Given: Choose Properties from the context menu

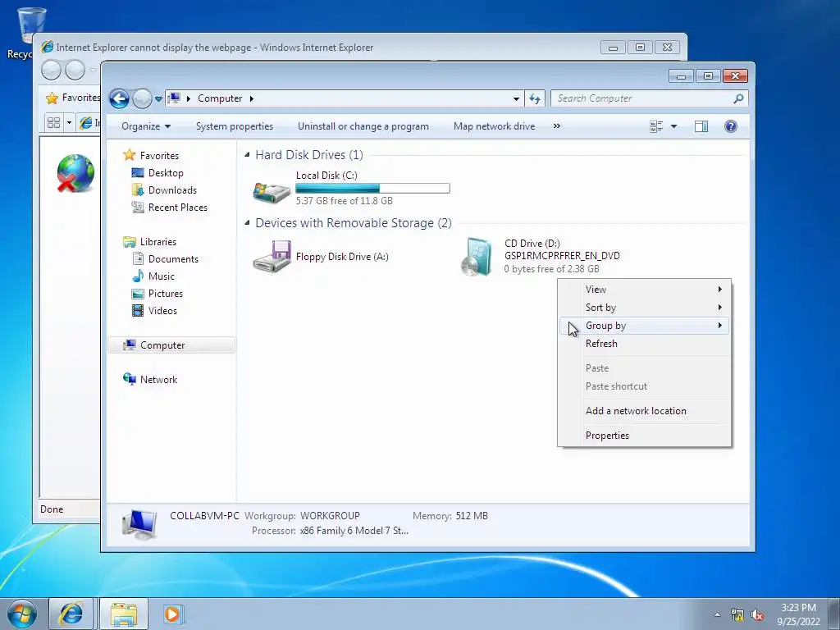Looking at the screenshot, I should (x=645, y=436).
